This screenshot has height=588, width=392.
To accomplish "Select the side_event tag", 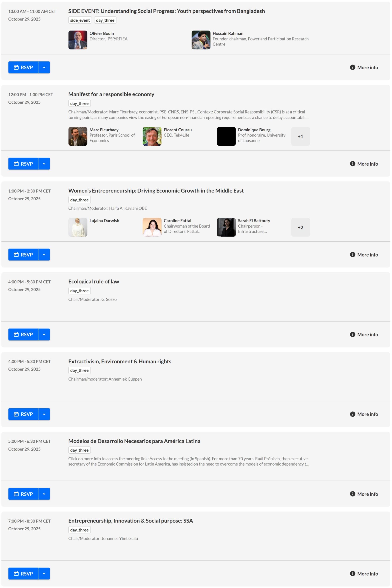I will coord(80,20).
